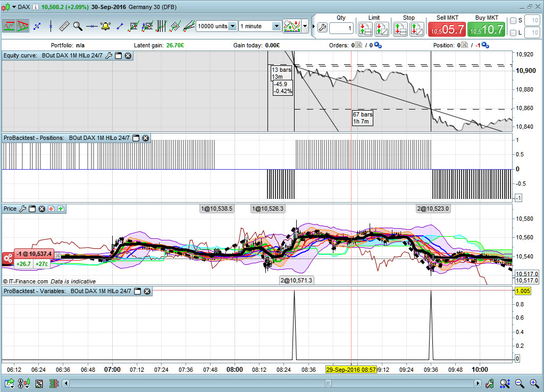Select the triangle pattern drawing tool
This screenshot has height=392, width=544.
pos(22,26)
